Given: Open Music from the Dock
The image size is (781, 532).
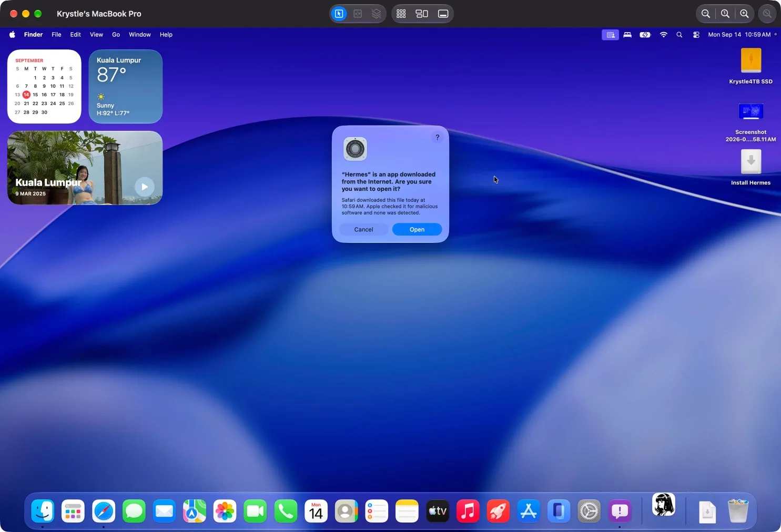Looking at the screenshot, I should pos(468,511).
